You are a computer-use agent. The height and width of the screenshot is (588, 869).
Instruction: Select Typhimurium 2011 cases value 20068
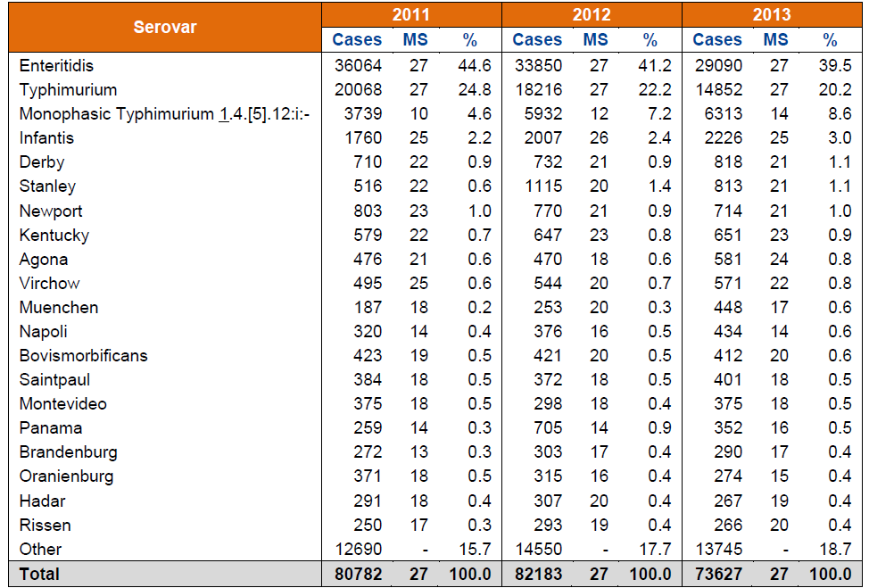tap(358, 90)
